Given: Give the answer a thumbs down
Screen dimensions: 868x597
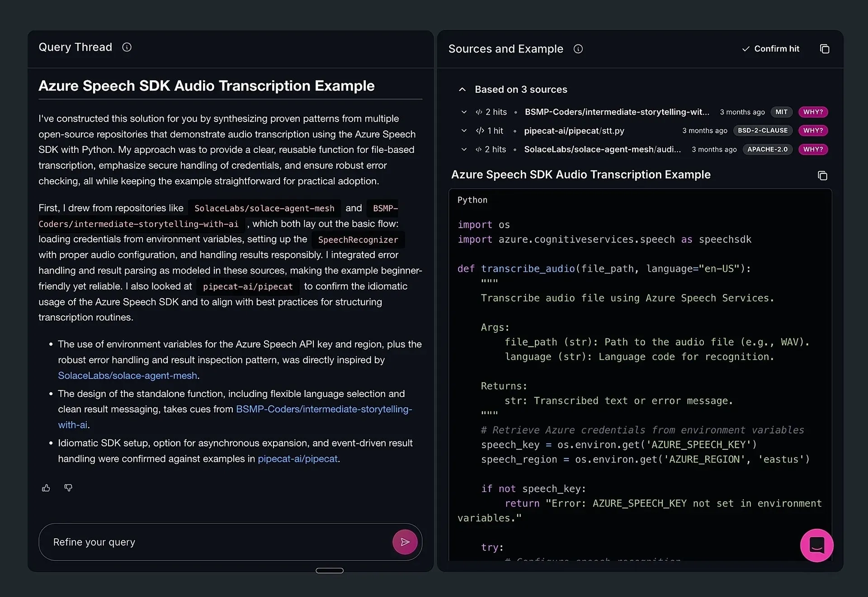Looking at the screenshot, I should 68,488.
